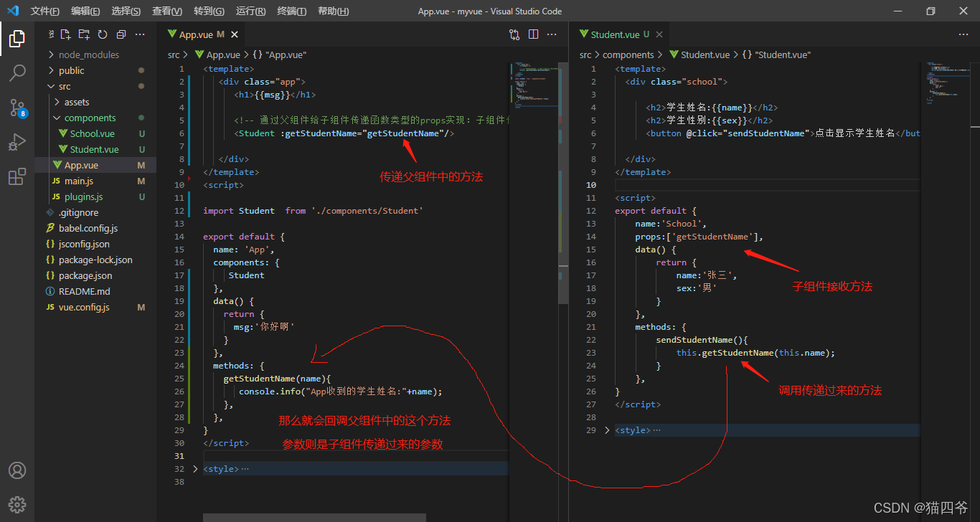Place cursor on empty line 31 of App.vue
Image resolution: width=980 pixels, height=522 pixels.
[355, 456]
